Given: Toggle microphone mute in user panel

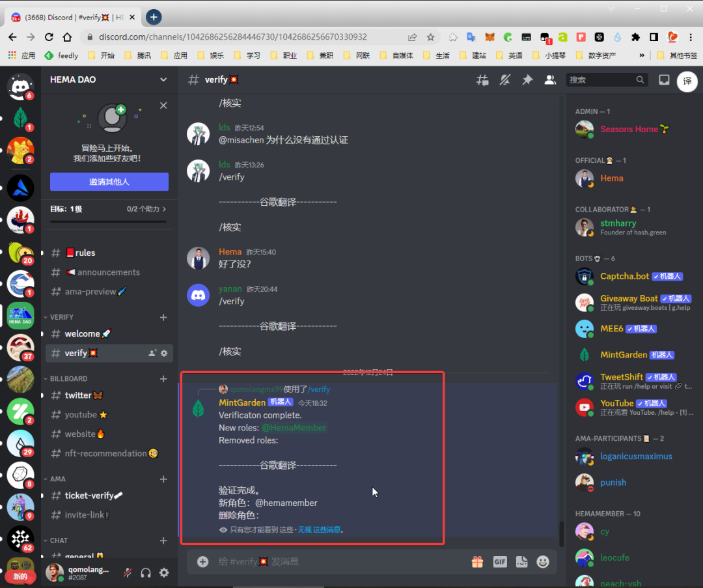Looking at the screenshot, I should point(128,573).
